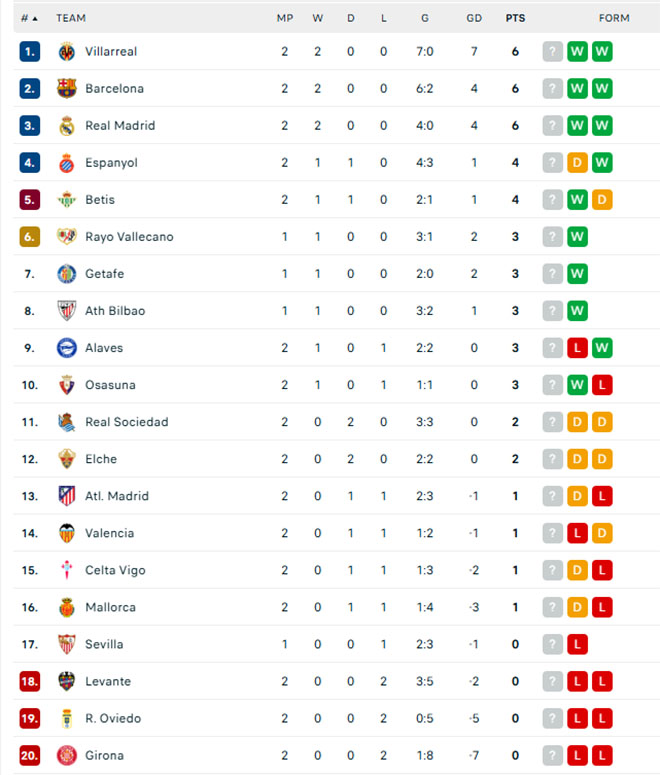Click the Espanyol team badge

click(x=67, y=163)
